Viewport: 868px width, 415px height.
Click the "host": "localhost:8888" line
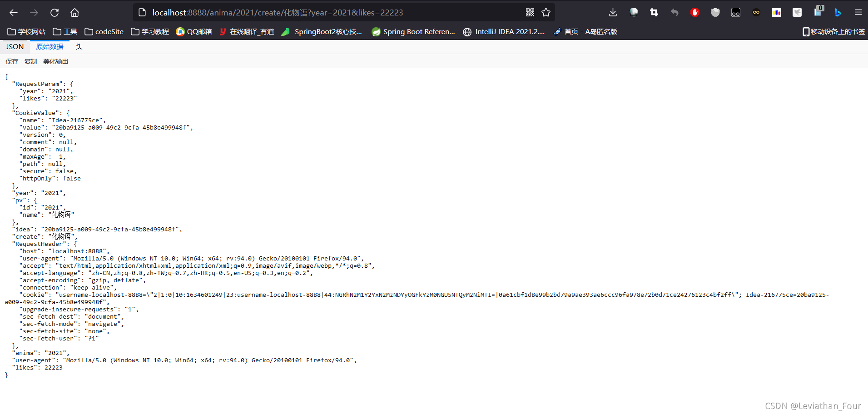tap(64, 251)
